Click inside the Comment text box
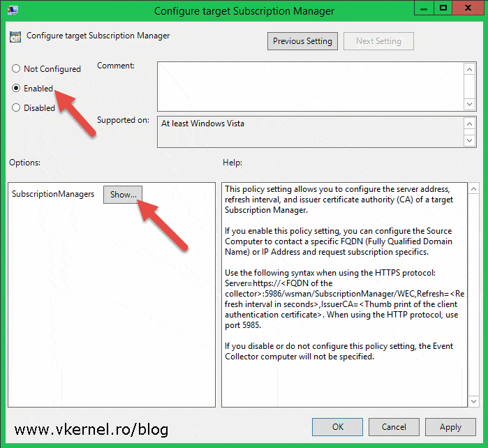 pos(310,86)
